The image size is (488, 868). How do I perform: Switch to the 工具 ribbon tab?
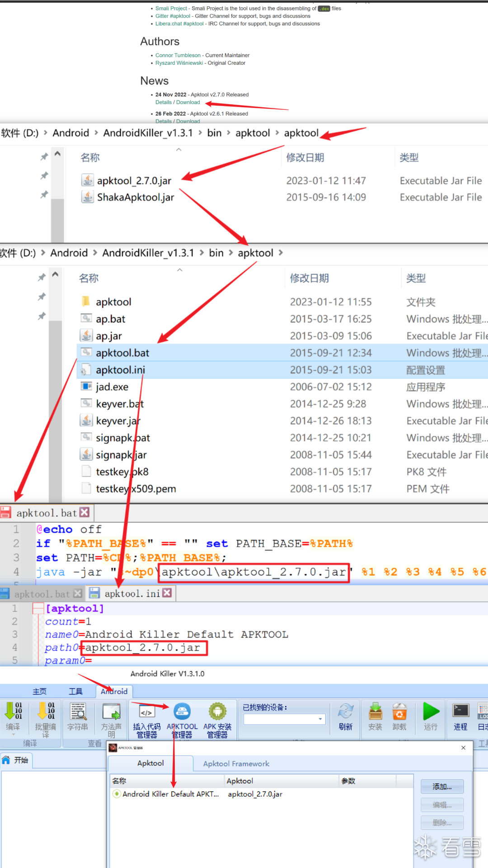pyautogui.click(x=75, y=691)
